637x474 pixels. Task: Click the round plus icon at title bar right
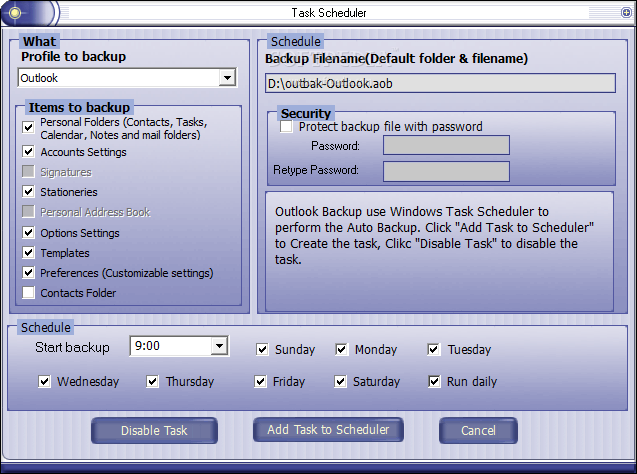tap(626, 13)
